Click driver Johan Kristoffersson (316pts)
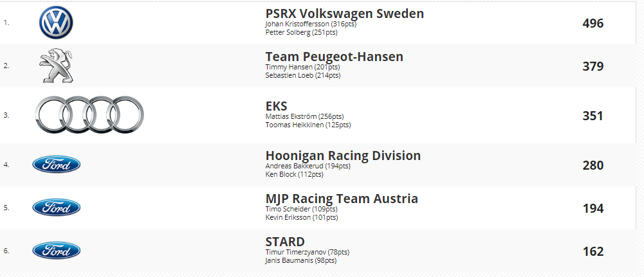Image resolution: width=644 pixels, height=277 pixels. [311, 24]
